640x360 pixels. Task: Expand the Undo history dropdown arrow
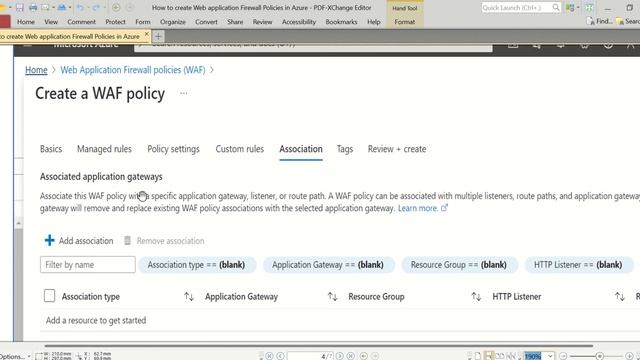pos(88,7)
